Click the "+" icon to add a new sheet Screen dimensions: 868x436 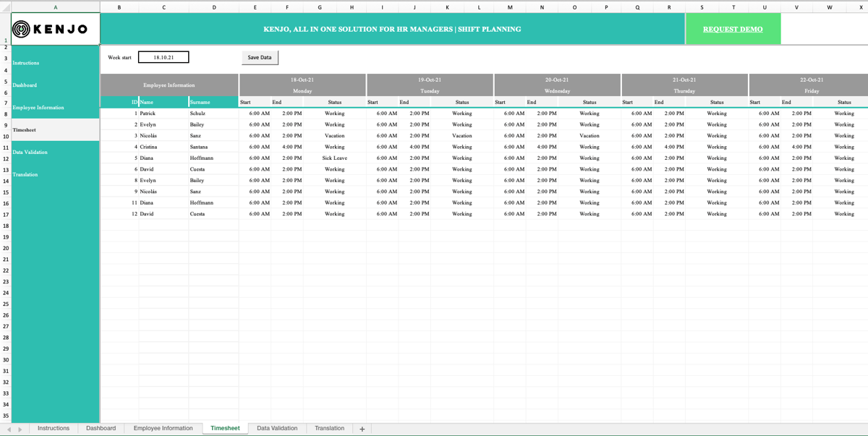361,428
